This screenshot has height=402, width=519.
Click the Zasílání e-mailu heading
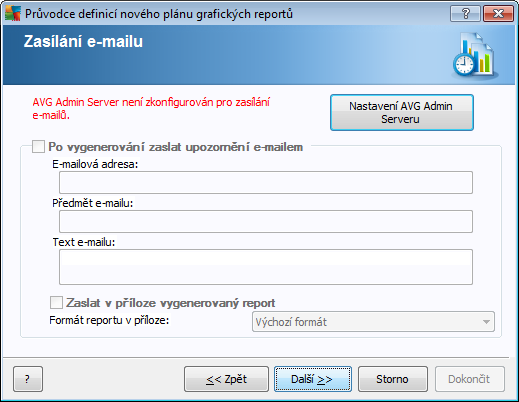click(83, 42)
